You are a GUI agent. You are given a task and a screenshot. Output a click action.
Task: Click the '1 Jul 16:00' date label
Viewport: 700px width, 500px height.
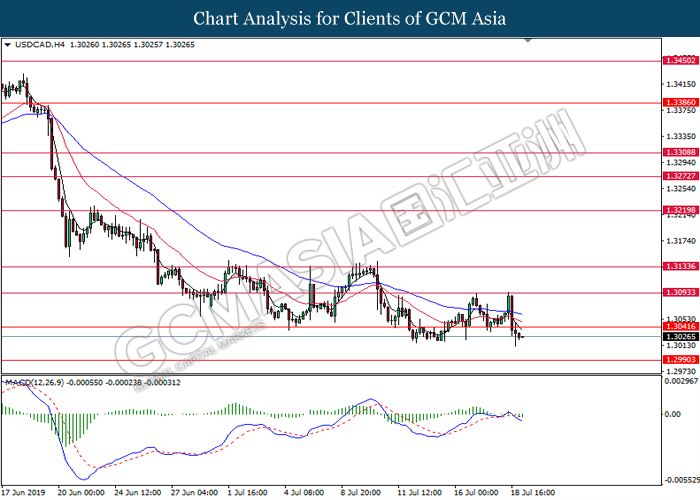tap(247, 492)
